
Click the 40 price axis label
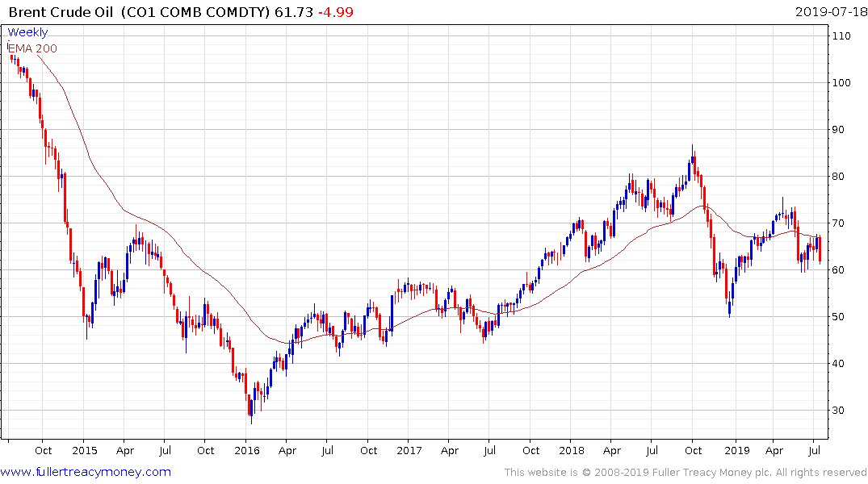838,364
